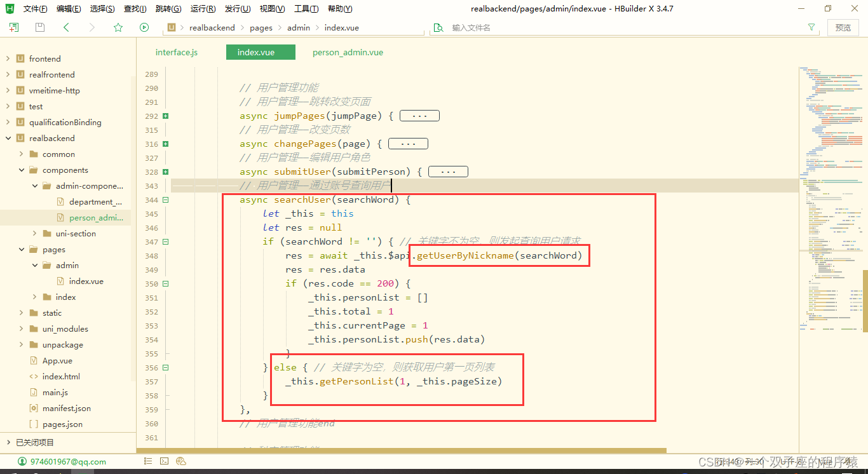
Task: Click the project icon in breadcrumb bar
Action: point(172,27)
